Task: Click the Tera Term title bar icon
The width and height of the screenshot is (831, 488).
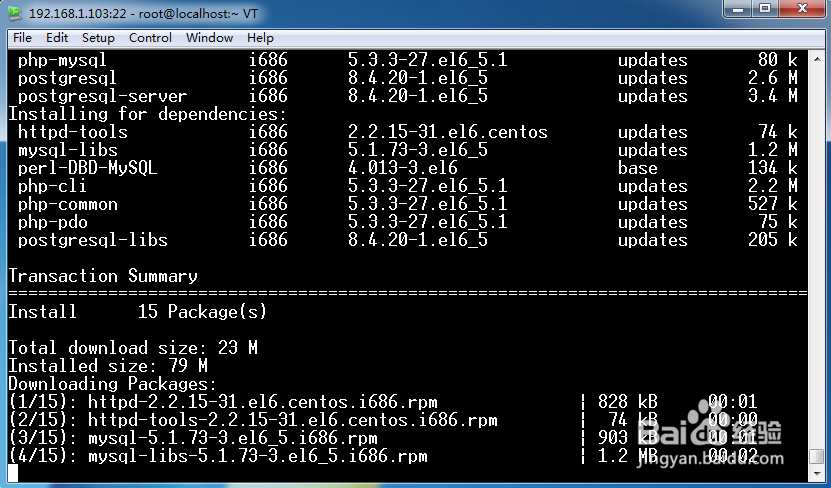Action: (x=15, y=13)
